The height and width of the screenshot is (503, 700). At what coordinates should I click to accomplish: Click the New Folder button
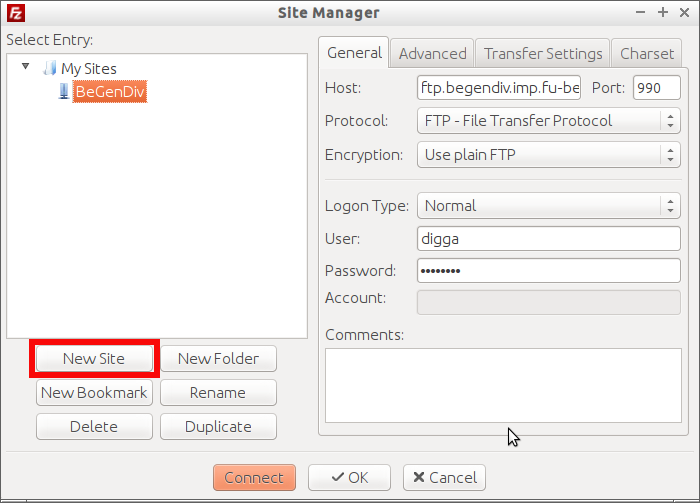tap(218, 358)
